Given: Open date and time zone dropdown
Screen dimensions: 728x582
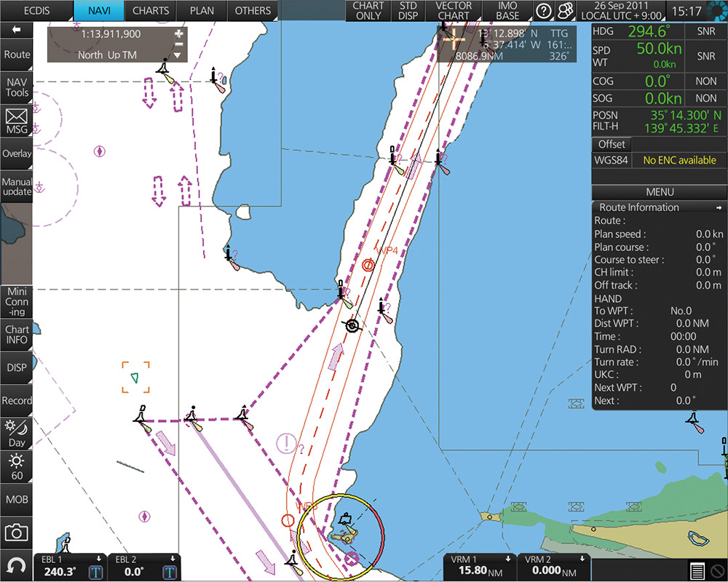Looking at the screenshot, I should (621, 11).
